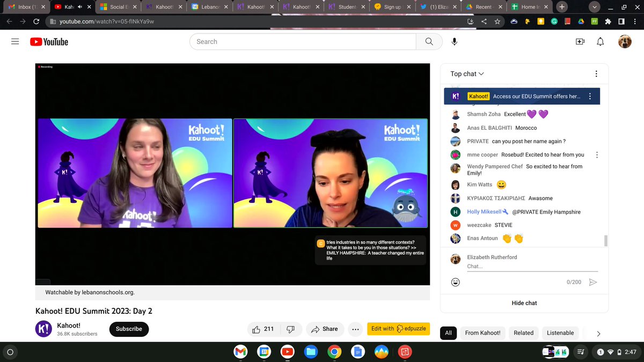The image size is (644, 362).
Task: Click the pinned Kahoot! EDU Summit offers banner
Action: 522,97
